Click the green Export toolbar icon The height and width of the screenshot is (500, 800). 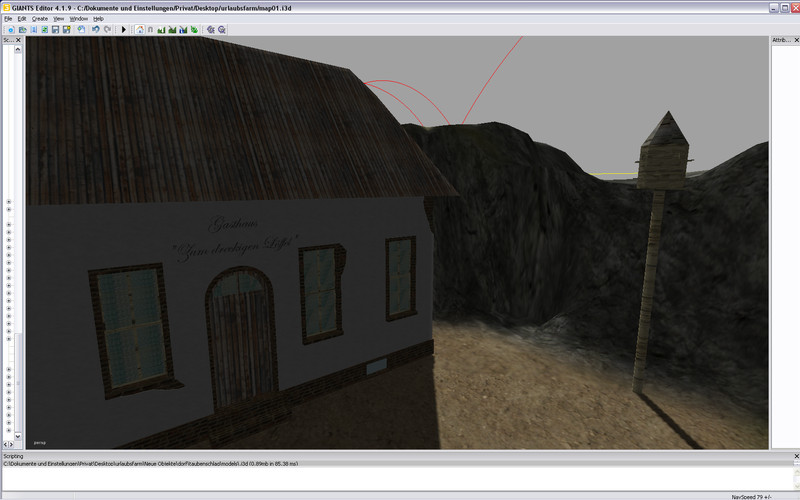[45, 30]
